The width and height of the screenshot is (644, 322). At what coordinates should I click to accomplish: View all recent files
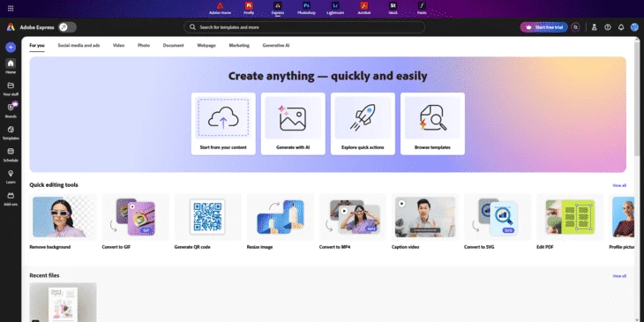(619, 276)
